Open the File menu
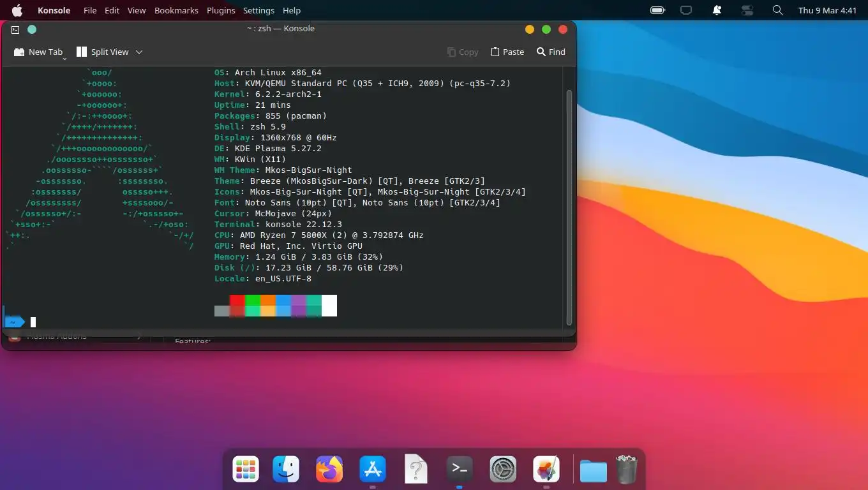This screenshot has height=490, width=868. [90, 10]
